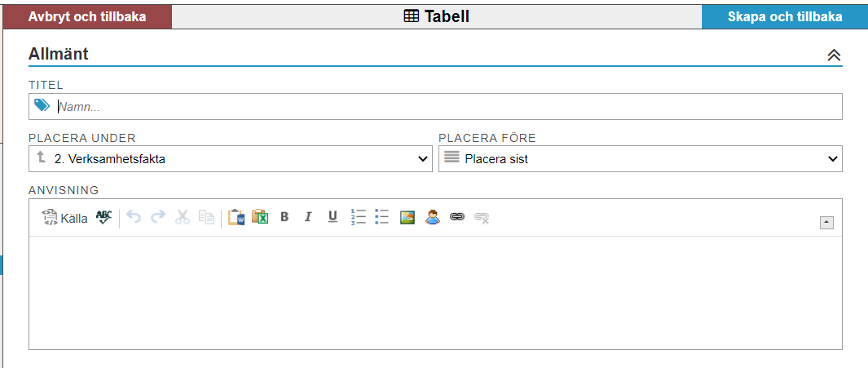This screenshot has width=868, height=368.
Task: Click the insert link icon
Action: click(x=457, y=217)
